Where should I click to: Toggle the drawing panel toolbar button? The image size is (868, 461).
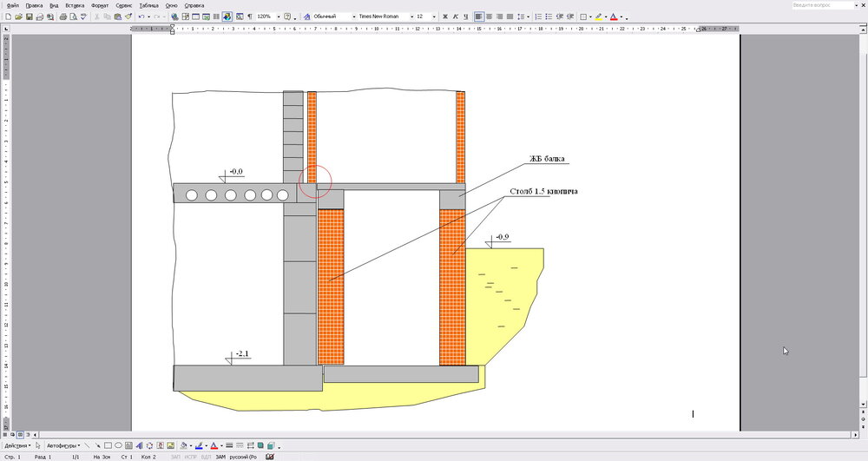(x=227, y=16)
